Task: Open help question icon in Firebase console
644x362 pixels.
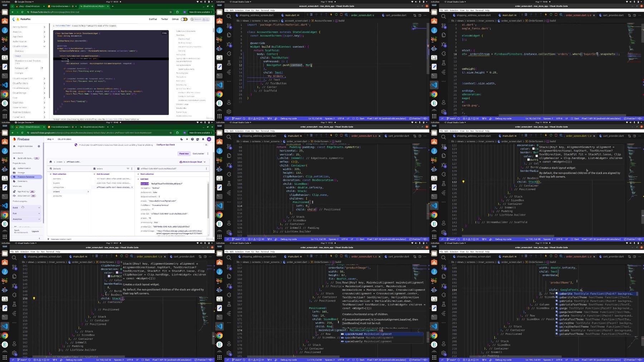Action: point(192,139)
